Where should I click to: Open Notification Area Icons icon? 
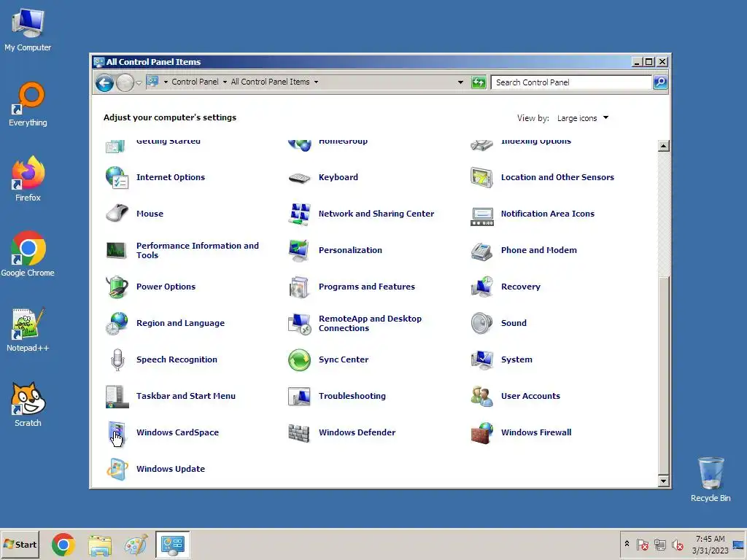(x=481, y=216)
